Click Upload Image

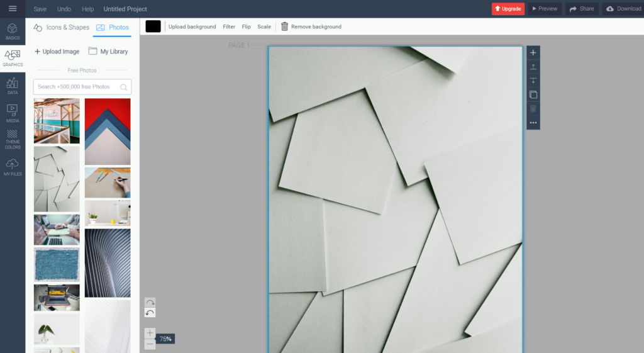coord(57,52)
